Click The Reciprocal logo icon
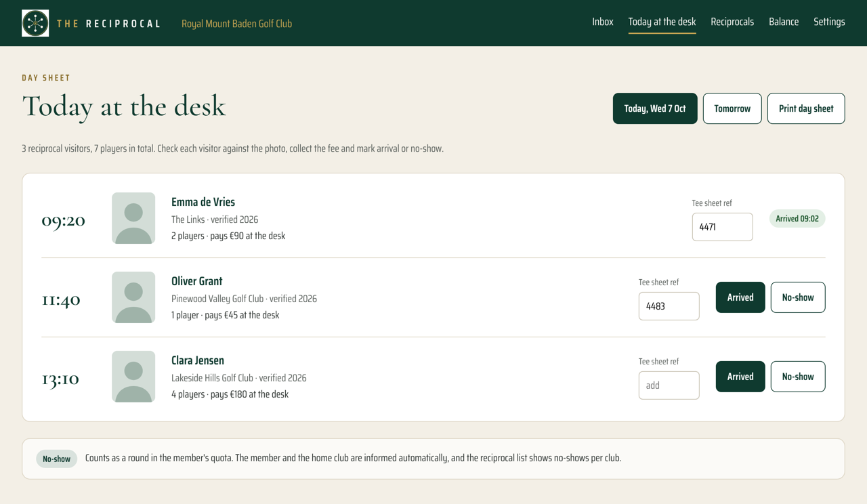867x504 pixels. [x=35, y=23]
